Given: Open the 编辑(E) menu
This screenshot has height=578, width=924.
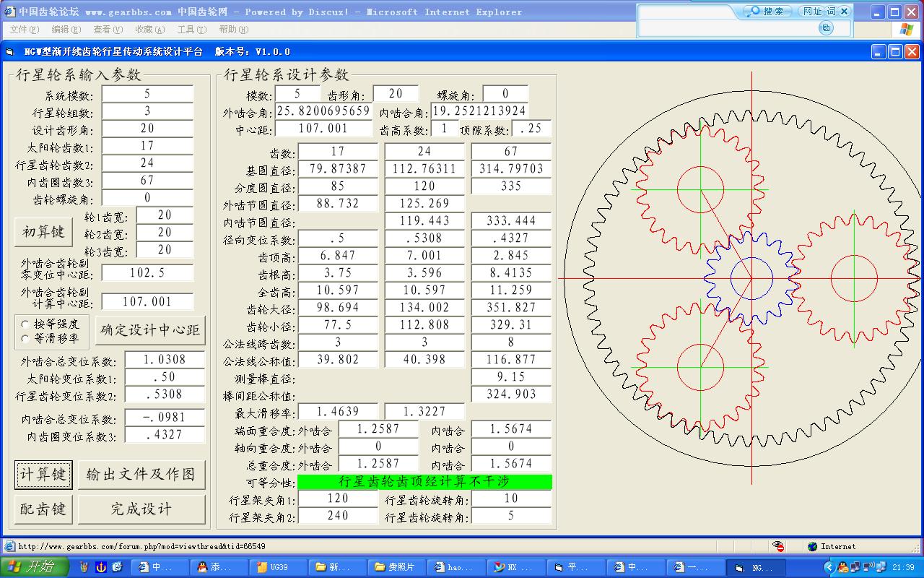Looking at the screenshot, I should pos(66,29).
